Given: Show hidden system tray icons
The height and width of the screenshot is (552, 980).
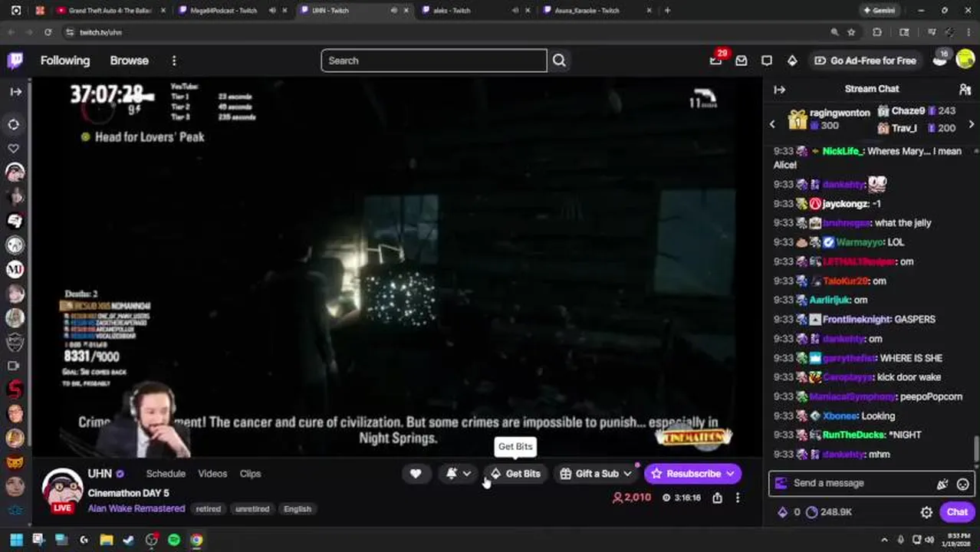Looking at the screenshot, I should 884,540.
